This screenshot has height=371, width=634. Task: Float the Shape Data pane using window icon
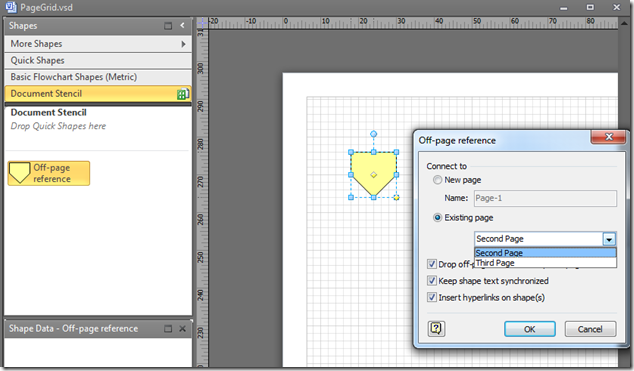click(x=168, y=329)
